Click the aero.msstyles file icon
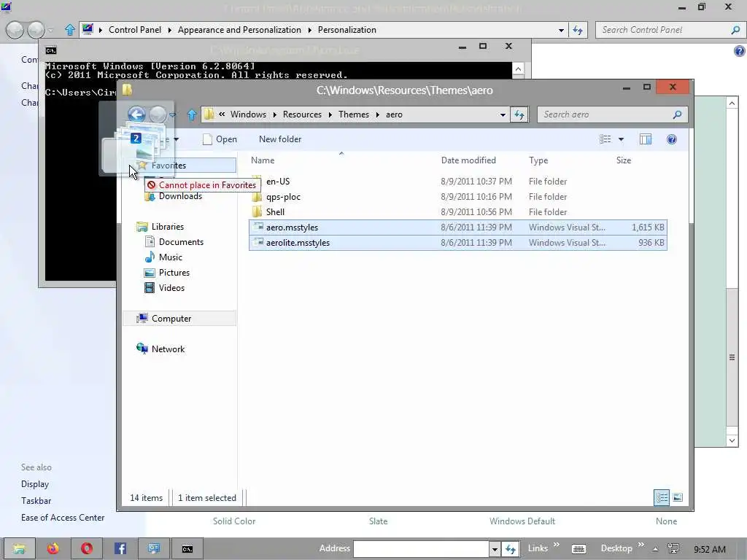The width and height of the screenshot is (747, 560). pyautogui.click(x=258, y=227)
